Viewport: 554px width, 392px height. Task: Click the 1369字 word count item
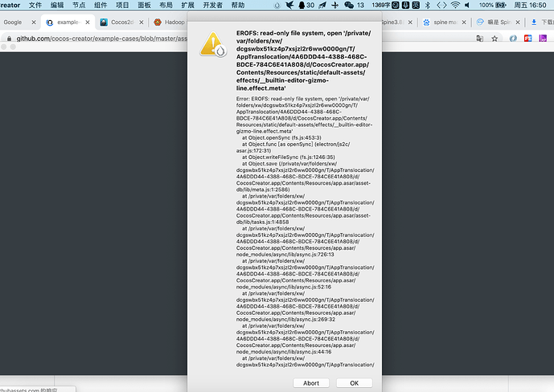click(x=381, y=5)
